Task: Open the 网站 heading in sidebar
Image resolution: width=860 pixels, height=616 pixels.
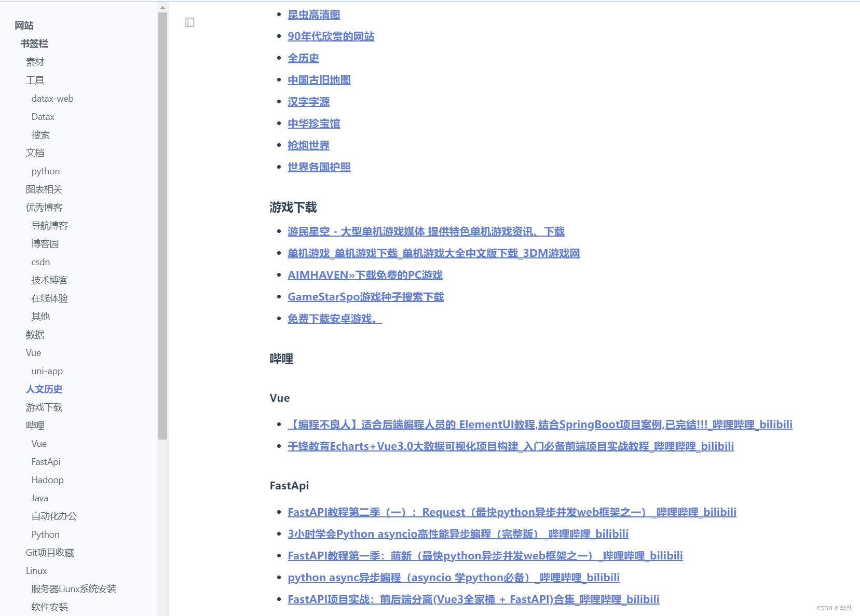Action: coord(24,25)
